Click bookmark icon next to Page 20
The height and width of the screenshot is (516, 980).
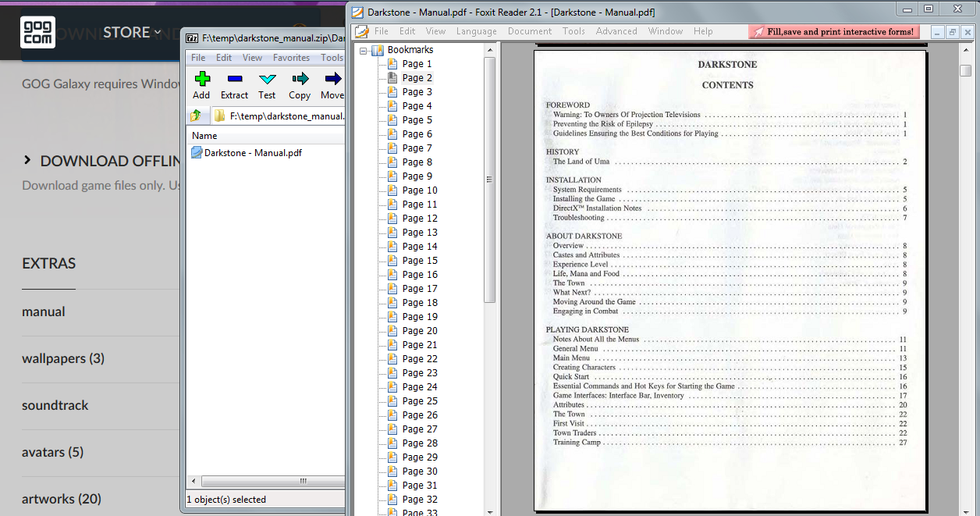coord(392,331)
